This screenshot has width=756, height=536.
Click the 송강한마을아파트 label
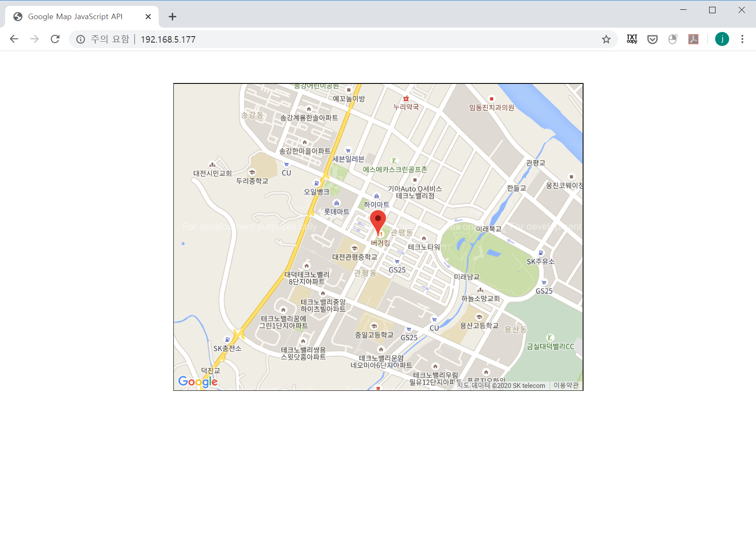pos(305,151)
